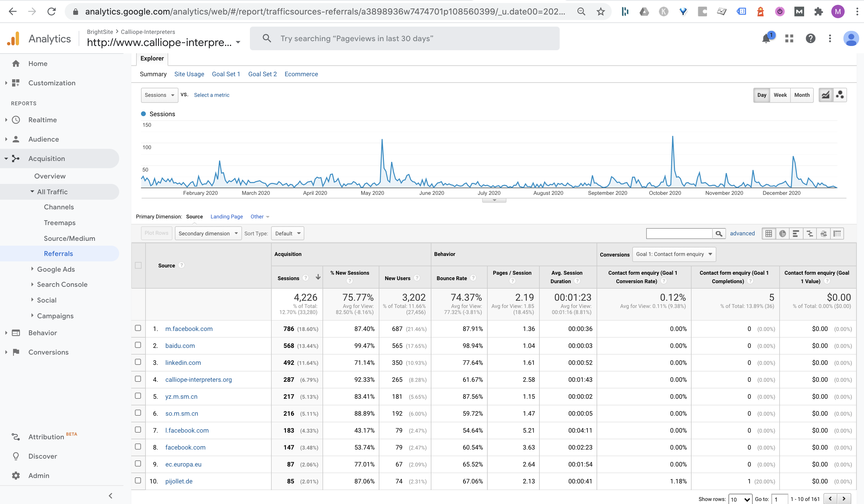Viewport: 864px width, 504px height.
Task: Select the pie chart percentage view icon
Action: tap(782, 234)
